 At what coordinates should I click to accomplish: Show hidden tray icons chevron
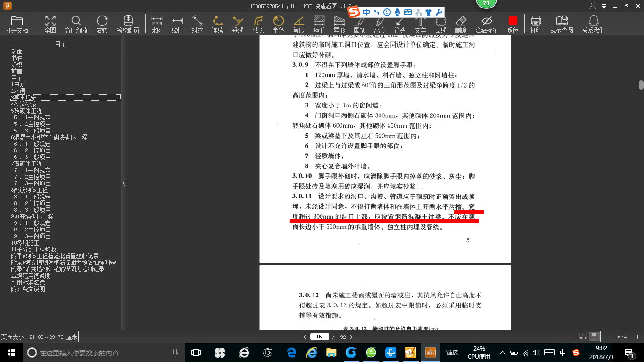(503, 352)
